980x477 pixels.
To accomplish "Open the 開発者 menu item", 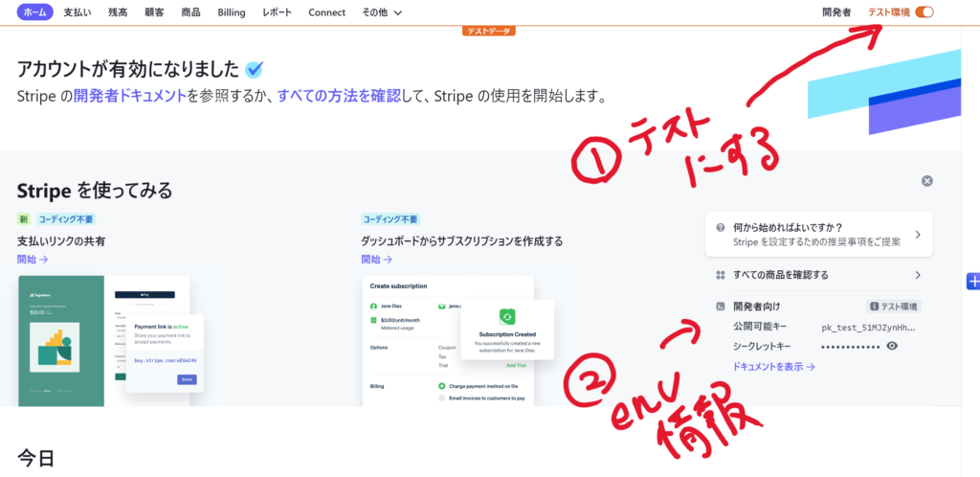I will (x=836, y=12).
